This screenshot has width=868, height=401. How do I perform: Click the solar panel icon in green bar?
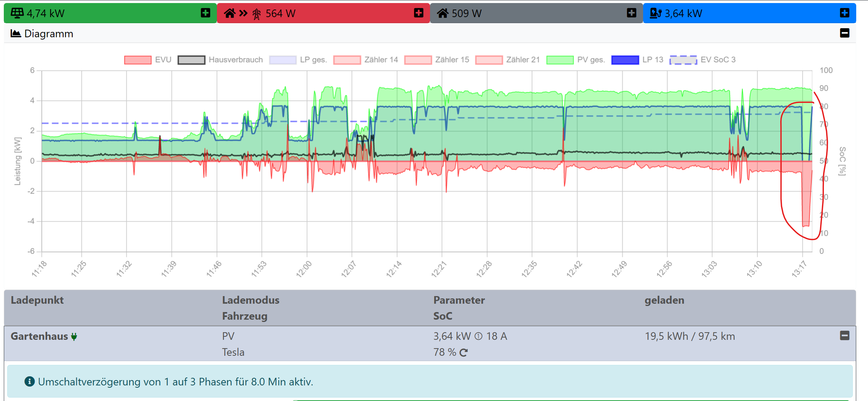[x=17, y=13]
